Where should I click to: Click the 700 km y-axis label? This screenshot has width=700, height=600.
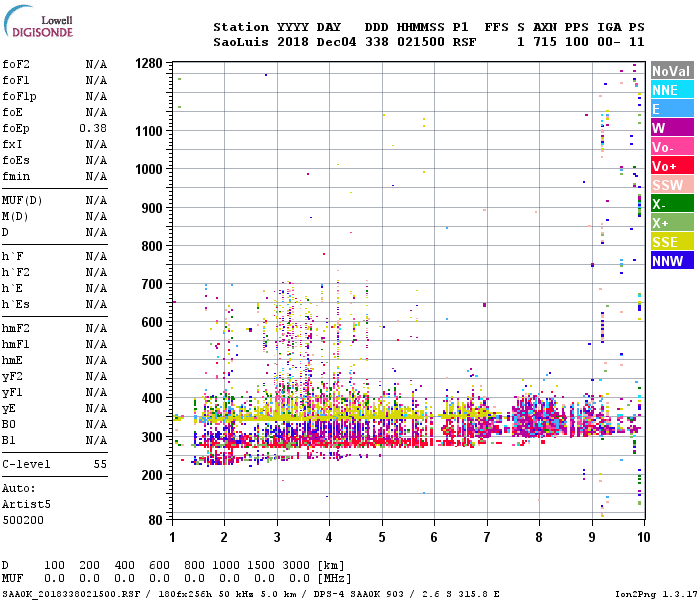click(152, 284)
